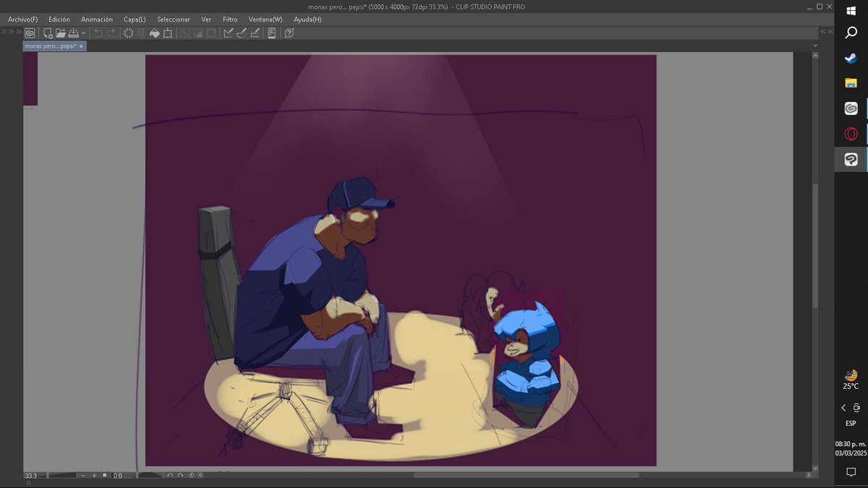Viewport: 868px width, 488px height.
Task: Click the status bar collapse left arrow
Action: click(200, 476)
